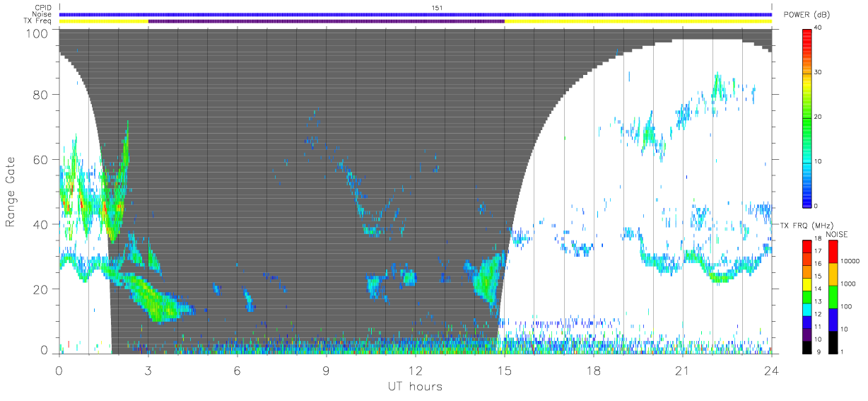Click the NOISE legend title
868x401 pixels.
[x=836, y=235]
